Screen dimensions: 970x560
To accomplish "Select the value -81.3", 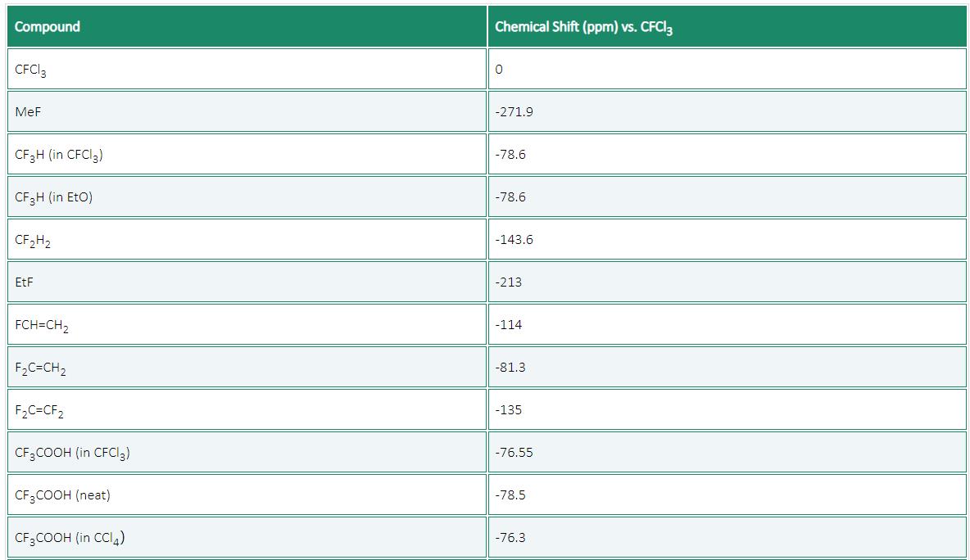I will [727, 367].
